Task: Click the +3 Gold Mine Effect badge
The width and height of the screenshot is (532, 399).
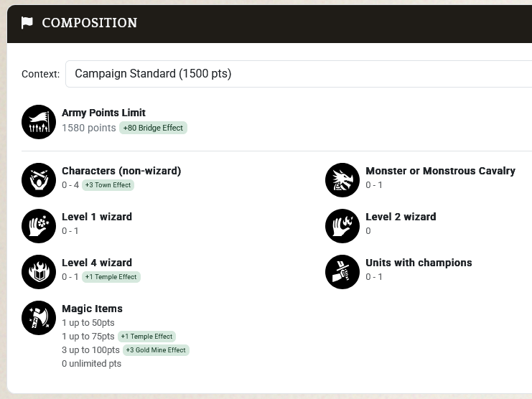Action: tap(156, 350)
